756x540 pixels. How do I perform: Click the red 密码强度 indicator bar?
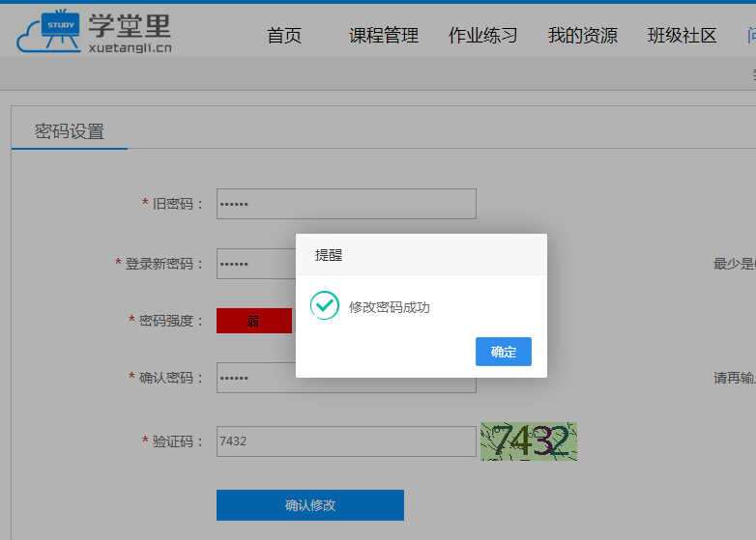pyautogui.click(x=253, y=321)
